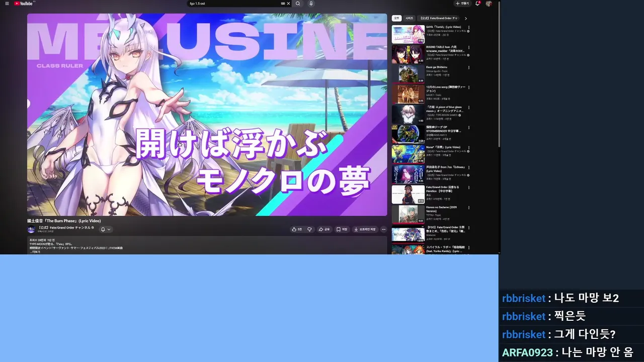Open the 12月のLove song video thumbnail
The width and height of the screenshot is (644, 362).
(408, 94)
